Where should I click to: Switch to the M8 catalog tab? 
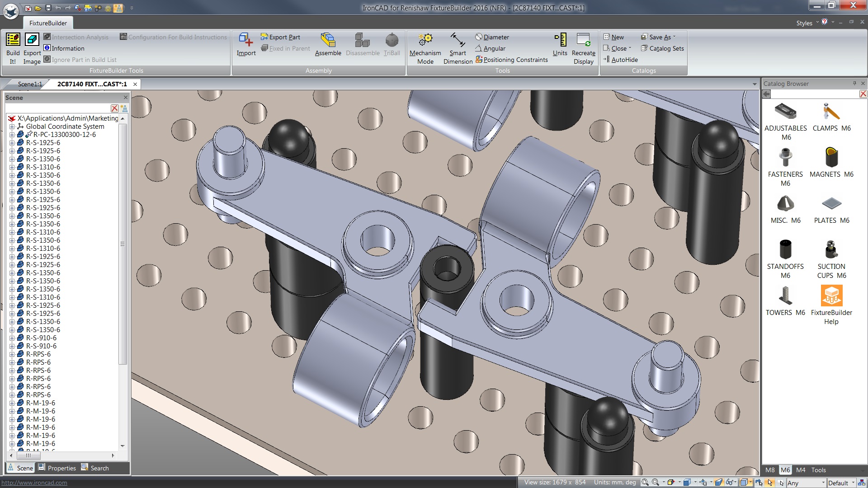pyautogui.click(x=770, y=470)
